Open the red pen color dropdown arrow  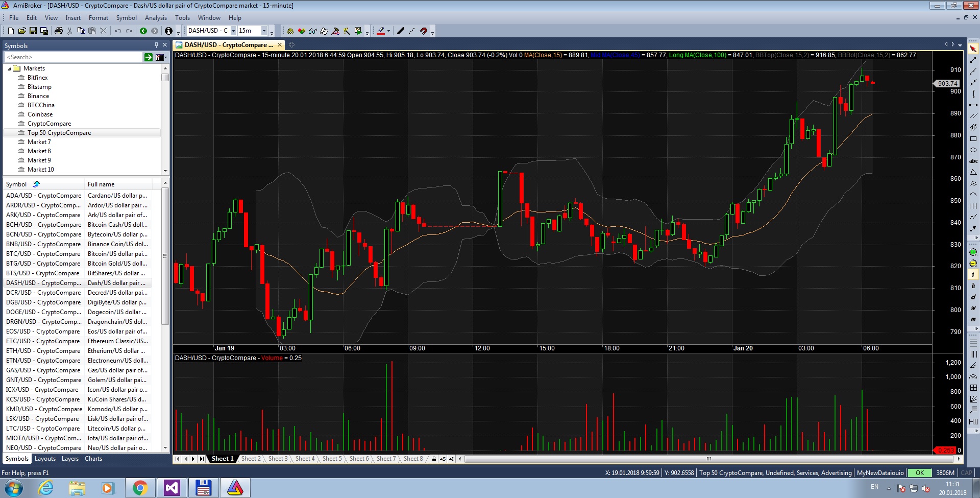tap(388, 31)
